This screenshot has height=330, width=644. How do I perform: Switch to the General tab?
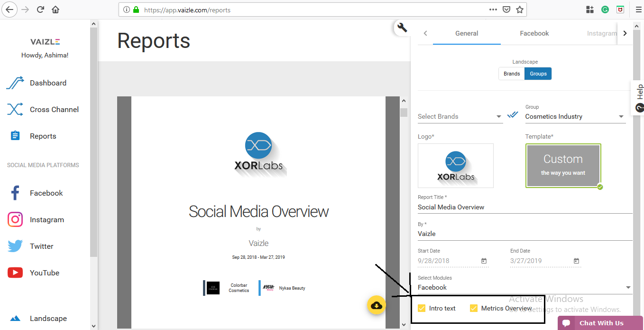467,33
